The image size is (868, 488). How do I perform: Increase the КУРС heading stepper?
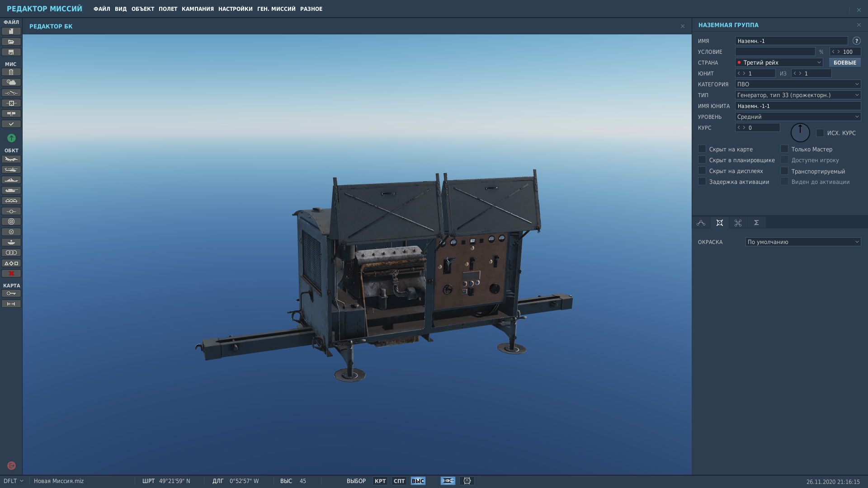coord(744,127)
